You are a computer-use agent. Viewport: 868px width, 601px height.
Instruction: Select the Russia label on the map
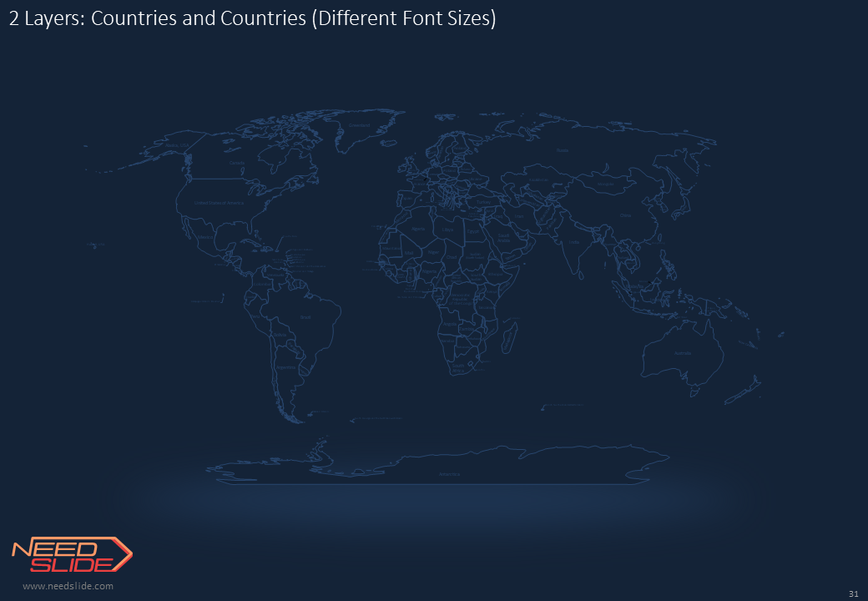563,150
